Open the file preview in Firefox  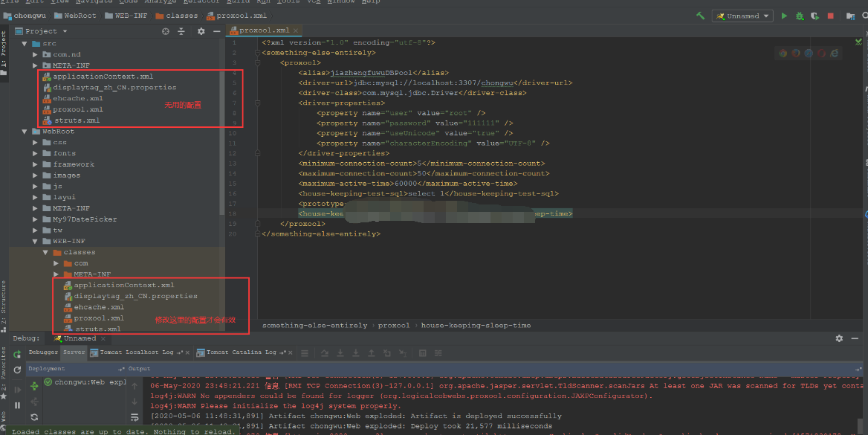(795, 54)
